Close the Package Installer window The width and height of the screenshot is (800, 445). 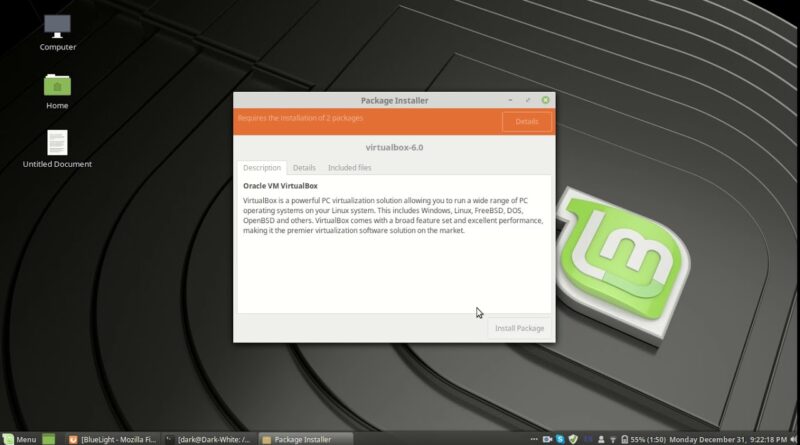point(545,100)
